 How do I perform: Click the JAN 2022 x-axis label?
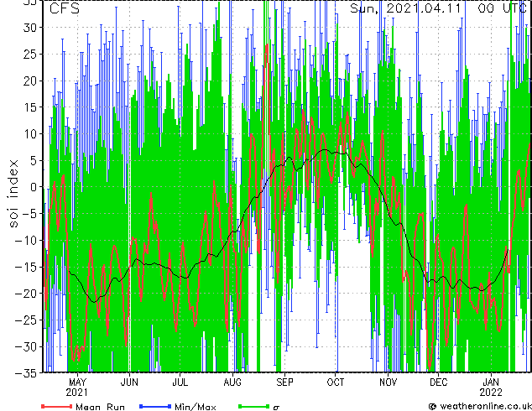pos(491,388)
